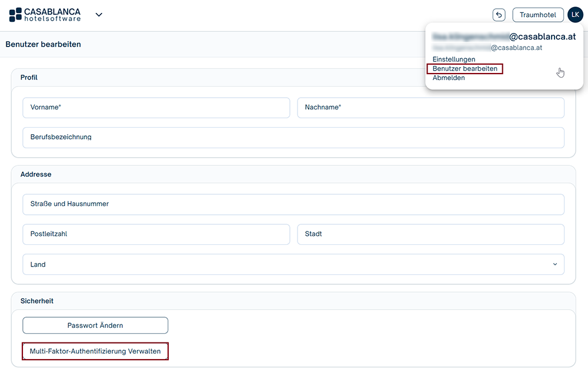This screenshot has height=379, width=588.
Task: Click the Stadt input field
Action: (430, 234)
